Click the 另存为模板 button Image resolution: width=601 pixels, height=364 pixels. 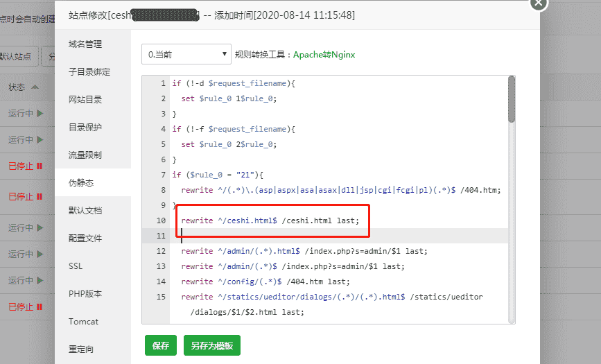(x=212, y=345)
